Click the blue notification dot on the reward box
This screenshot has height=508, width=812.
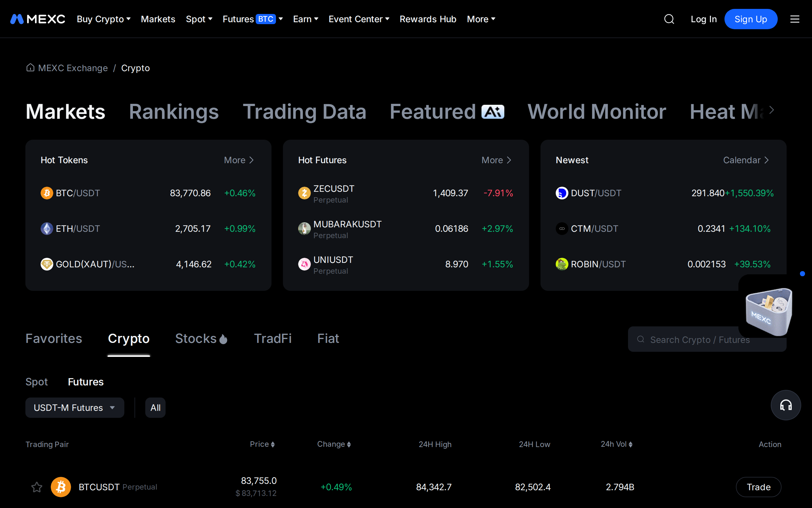click(x=802, y=273)
